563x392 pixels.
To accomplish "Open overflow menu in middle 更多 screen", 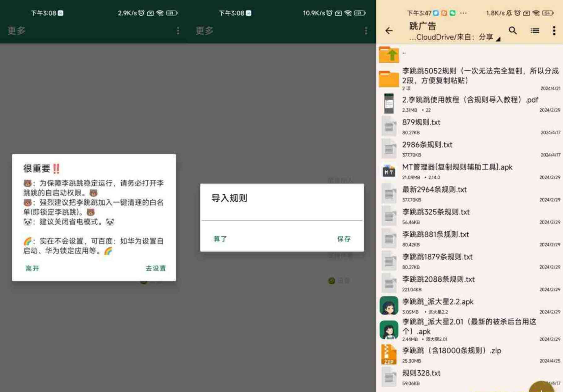I will (x=366, y=30).
